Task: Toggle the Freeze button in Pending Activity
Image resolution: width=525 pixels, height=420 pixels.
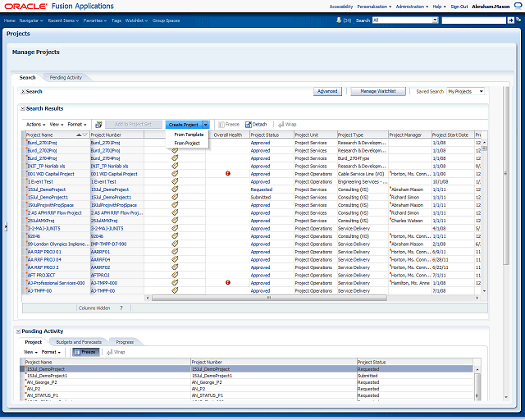Action: point(86,351)
